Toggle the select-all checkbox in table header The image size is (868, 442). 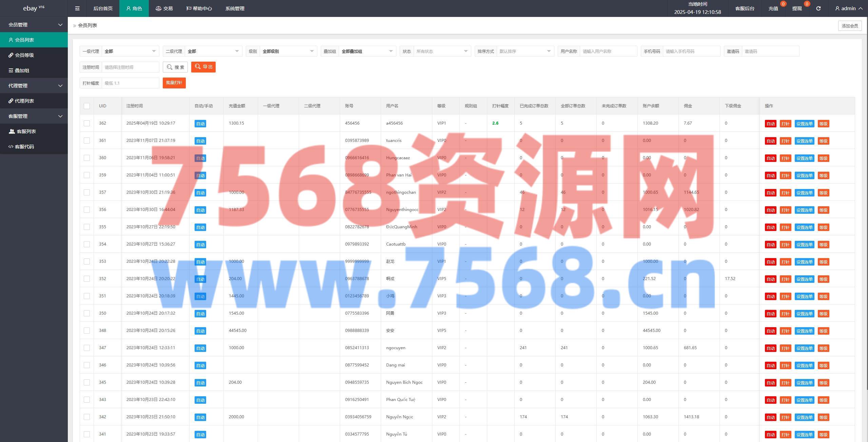click(87, 106)
